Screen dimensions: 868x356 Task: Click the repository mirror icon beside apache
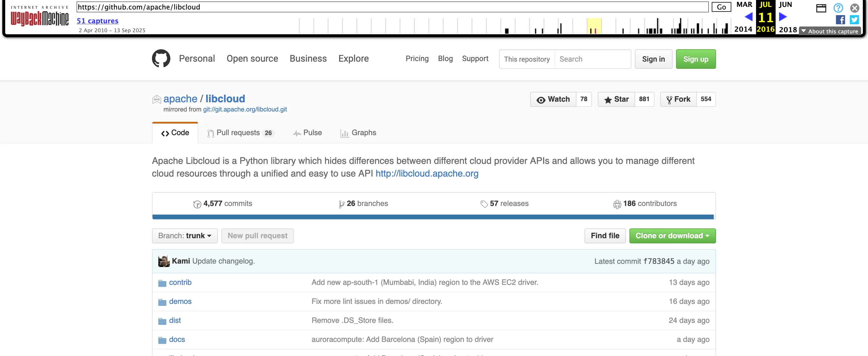pyautogui.click(x=157, y=99)
